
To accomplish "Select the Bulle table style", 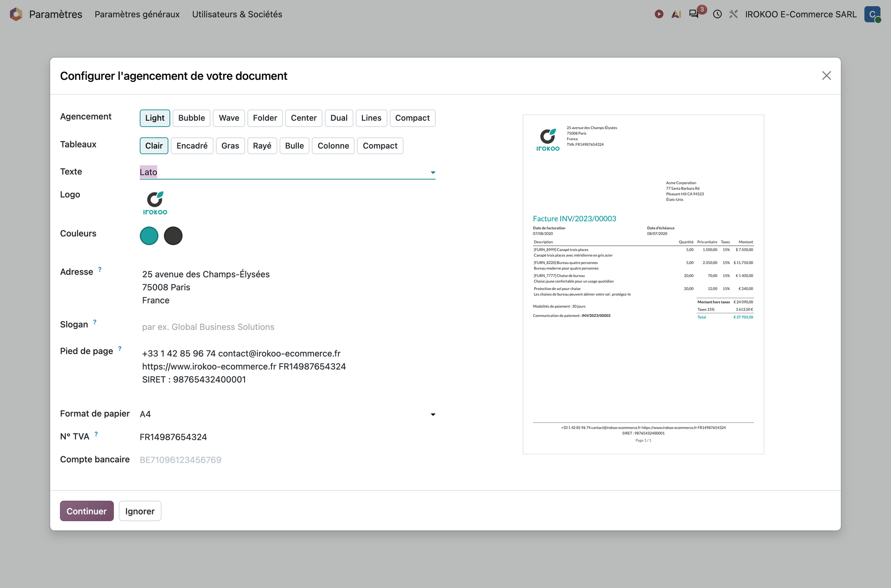I will (x=294, y=146).
